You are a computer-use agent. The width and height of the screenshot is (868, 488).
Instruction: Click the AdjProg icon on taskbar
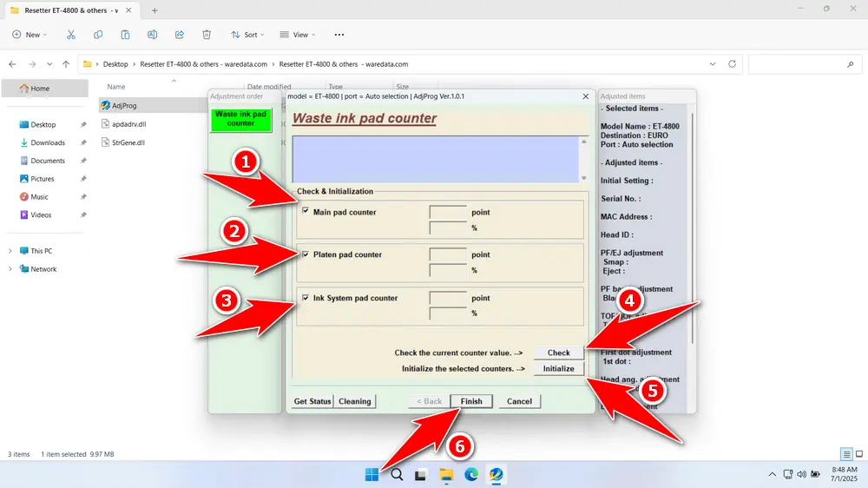point(496,475)
